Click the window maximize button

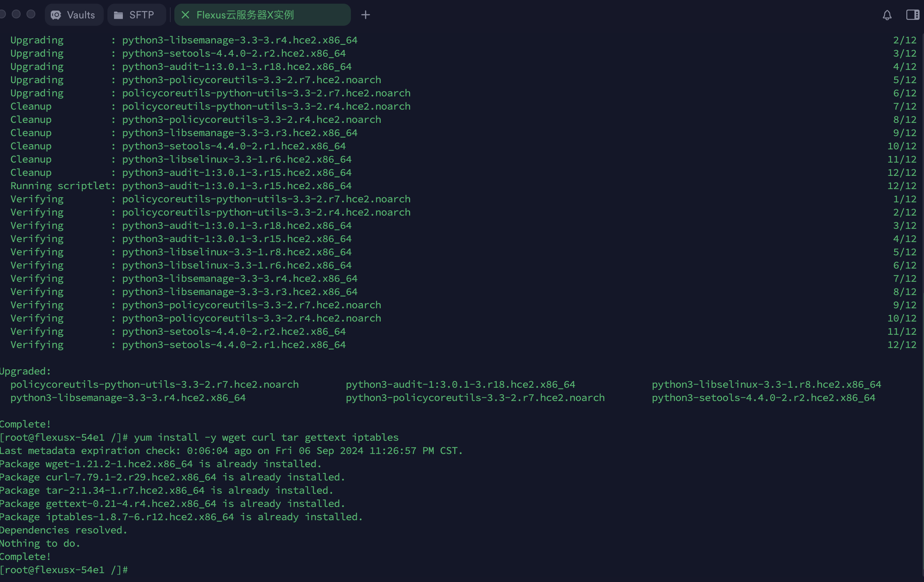31,14
